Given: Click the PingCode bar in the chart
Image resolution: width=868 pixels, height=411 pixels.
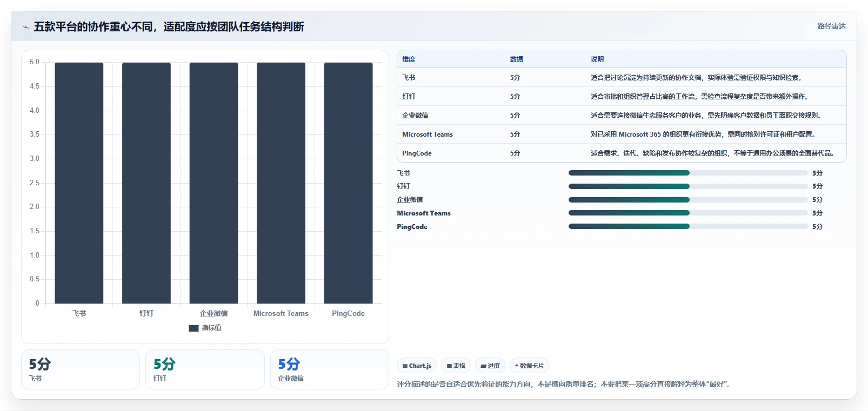Looking at the screenshot, I should point(349,183).
